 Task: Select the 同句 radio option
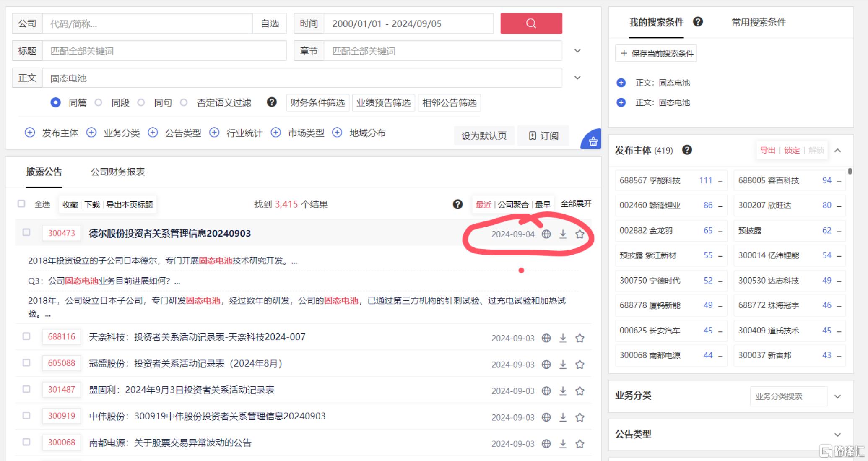pos(141,102)
